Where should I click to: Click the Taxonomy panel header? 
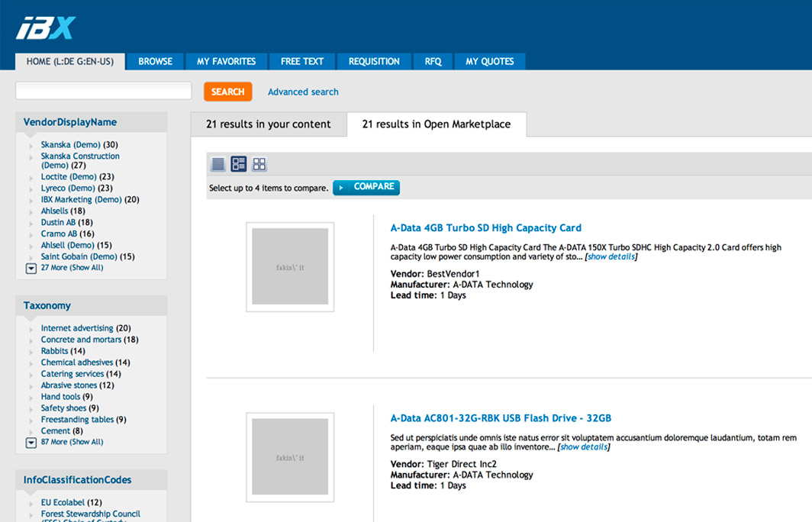click(x=91, y=305)
